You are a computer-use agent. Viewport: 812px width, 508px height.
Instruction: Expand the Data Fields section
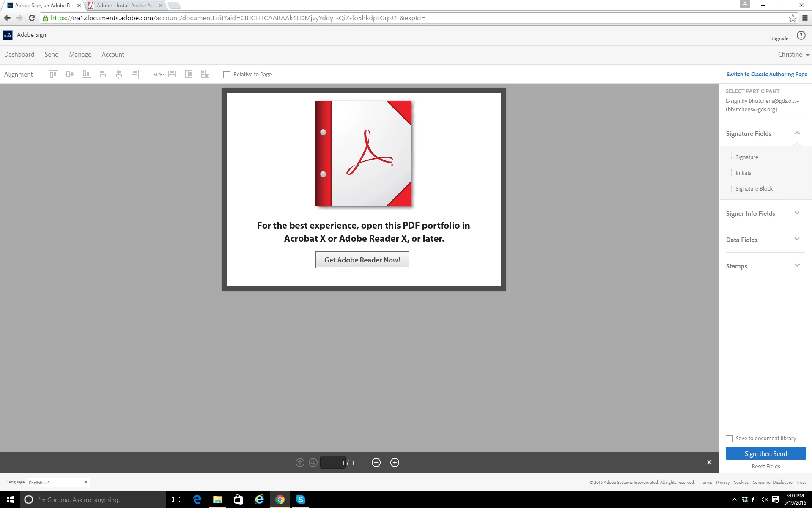[x=797, y=240]
